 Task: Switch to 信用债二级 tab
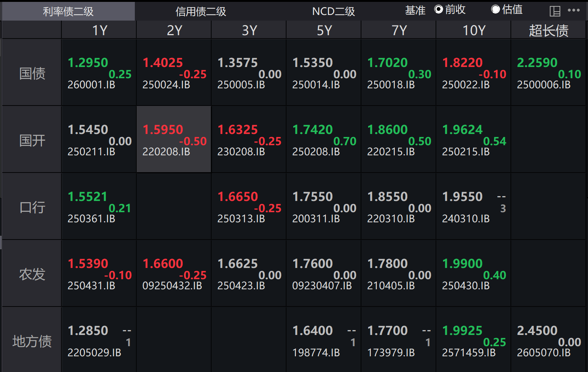tap(201, 12)
